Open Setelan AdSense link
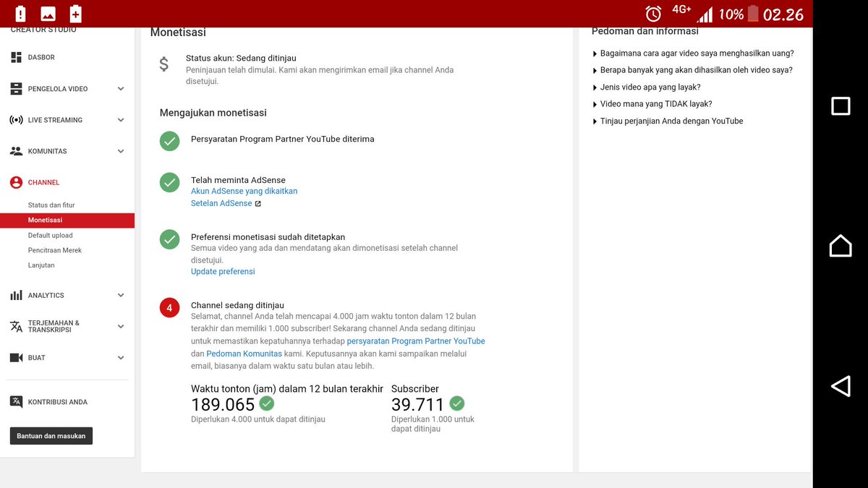Viewport: 868px width, 488px height. click(221, 203)
